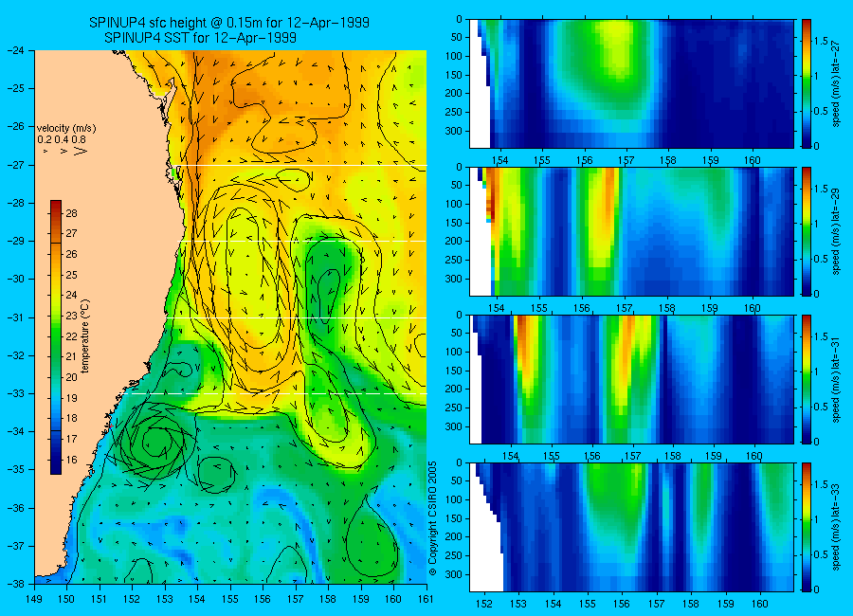The height and width of the screenshot is (616, 853).
Task: Click the main SST and surface height map
Action: coord(230,317)
